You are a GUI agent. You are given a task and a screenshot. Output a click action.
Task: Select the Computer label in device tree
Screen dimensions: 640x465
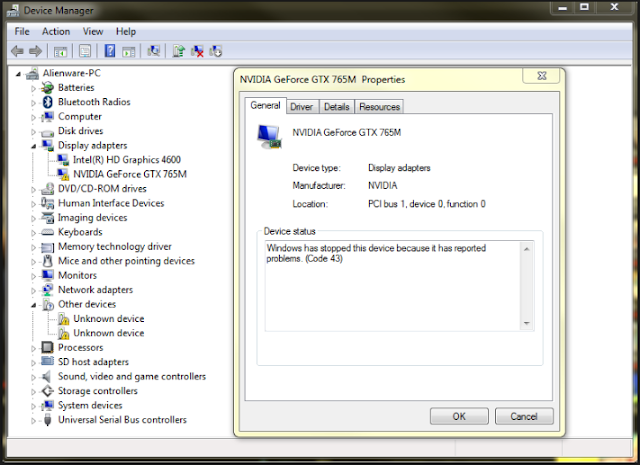pos(80,117)
